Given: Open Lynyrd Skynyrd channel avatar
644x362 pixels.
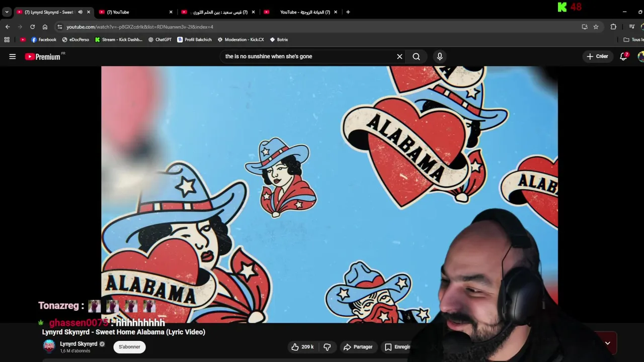Looking at the screenshot, I should [49, 346].
